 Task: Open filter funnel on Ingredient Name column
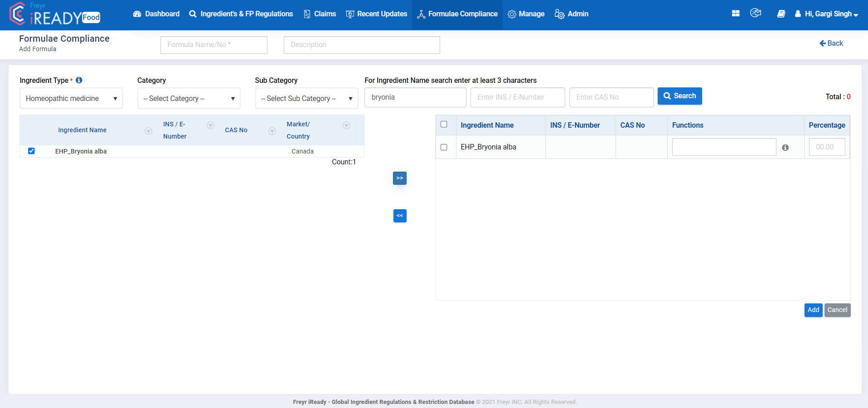click(x=148, y=131)
